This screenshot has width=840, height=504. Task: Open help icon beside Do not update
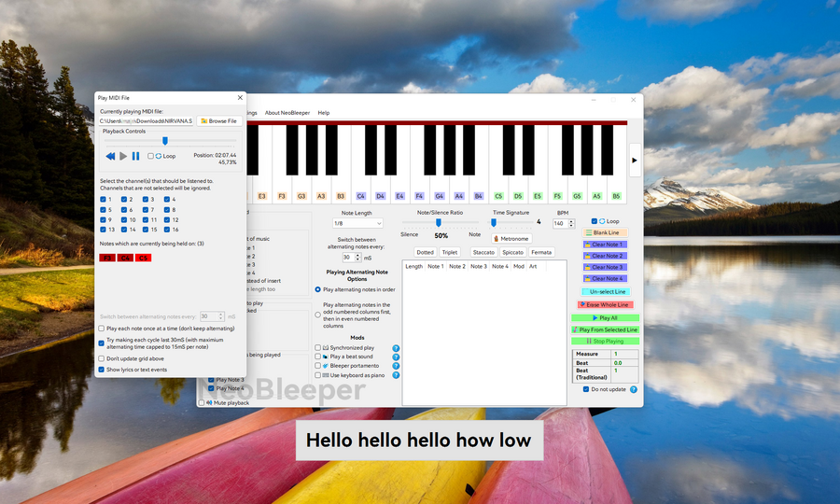(633, 390)
